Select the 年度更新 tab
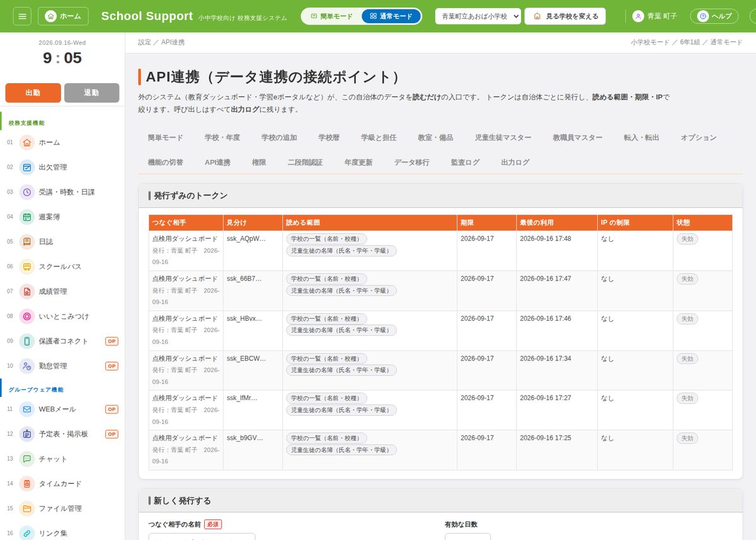Viewport: 756px width, 540px height. click(358, 162)
